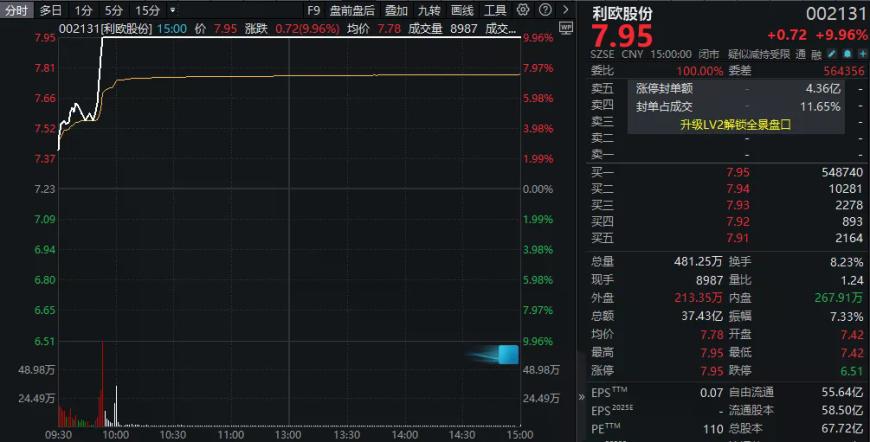870x442 pixels.
Task: Toggle 盘前盘后 pre/post-market display
Action: click(x=351, y=10)
